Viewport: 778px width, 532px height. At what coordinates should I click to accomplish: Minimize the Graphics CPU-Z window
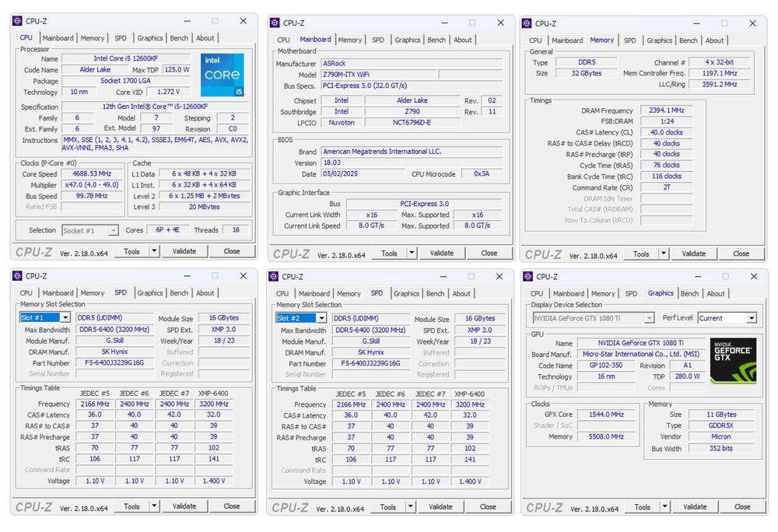(x=698, y=276)
